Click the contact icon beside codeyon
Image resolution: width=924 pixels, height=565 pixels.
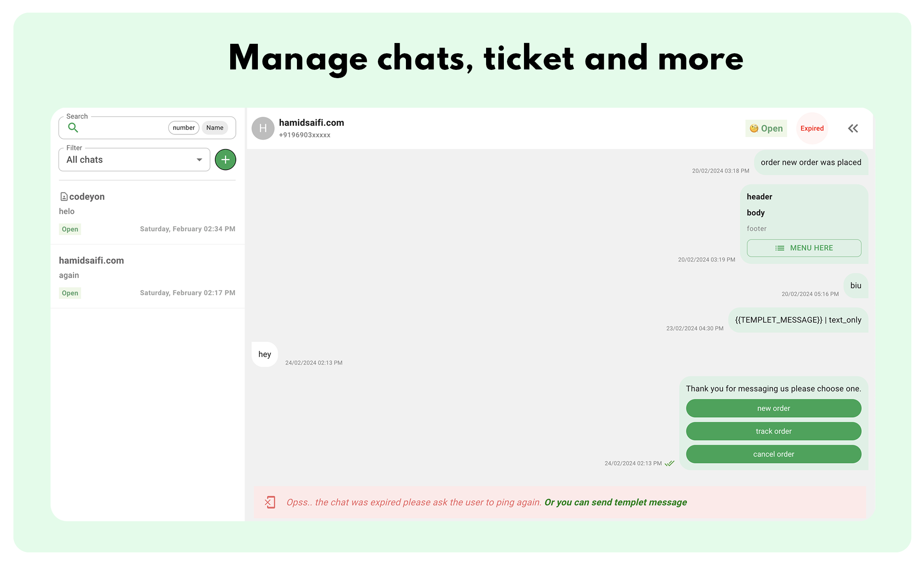tap(64, 196)
